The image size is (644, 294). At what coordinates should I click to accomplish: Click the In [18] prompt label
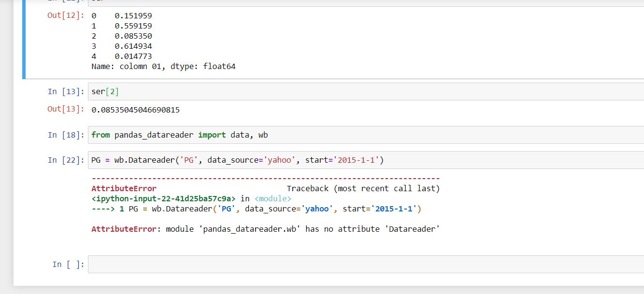tap(66, 135)
